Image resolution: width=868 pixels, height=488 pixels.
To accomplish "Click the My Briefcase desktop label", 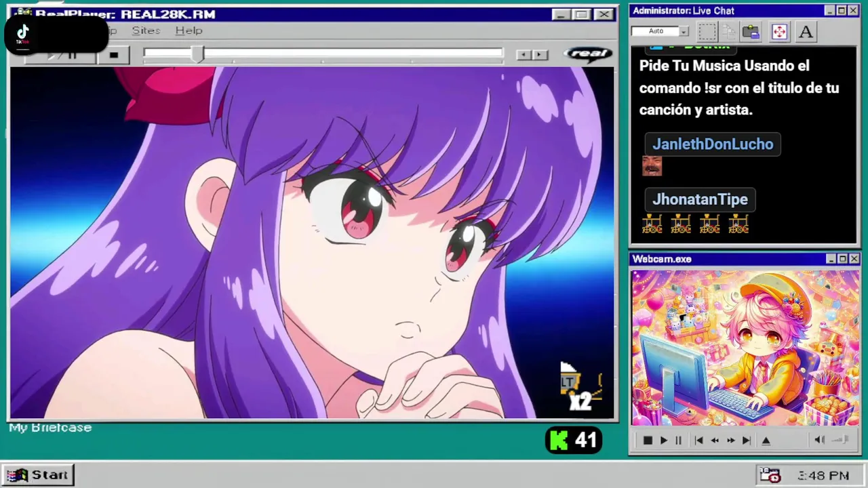I will [x=50, y=428].
